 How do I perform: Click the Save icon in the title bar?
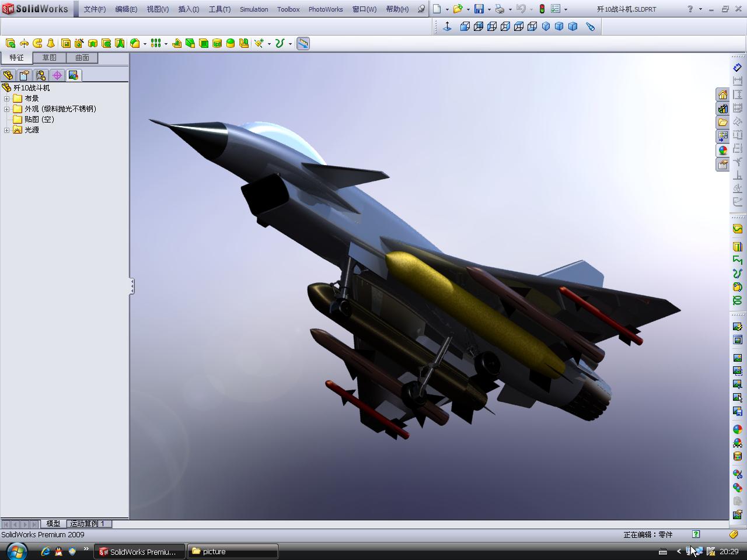(479, 9)
